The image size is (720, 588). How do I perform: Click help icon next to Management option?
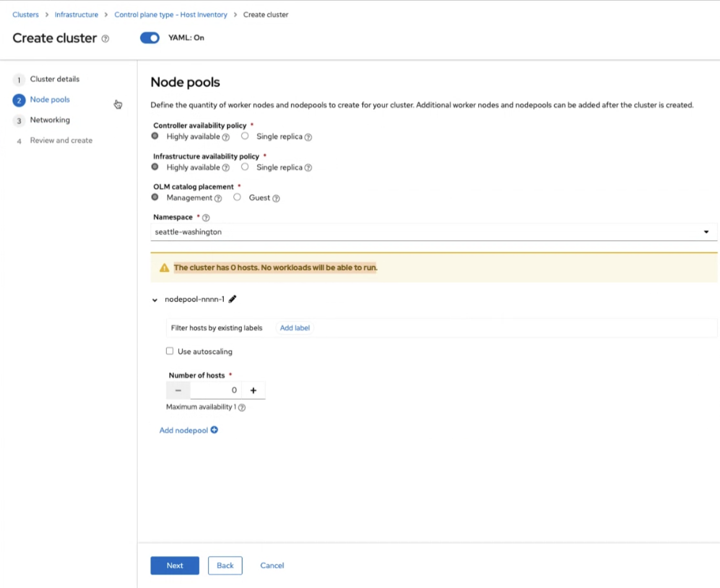tap(218, 198)
